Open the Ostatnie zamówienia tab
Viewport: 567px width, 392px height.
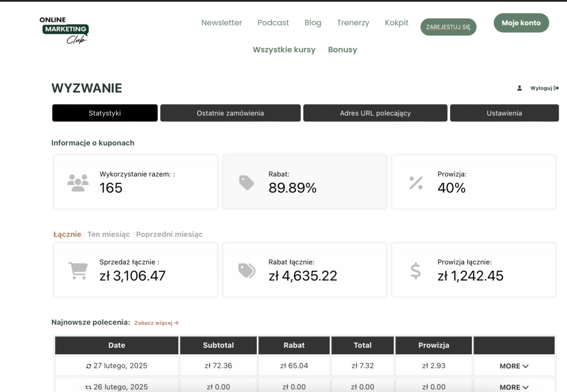click(x=230, y=113)
